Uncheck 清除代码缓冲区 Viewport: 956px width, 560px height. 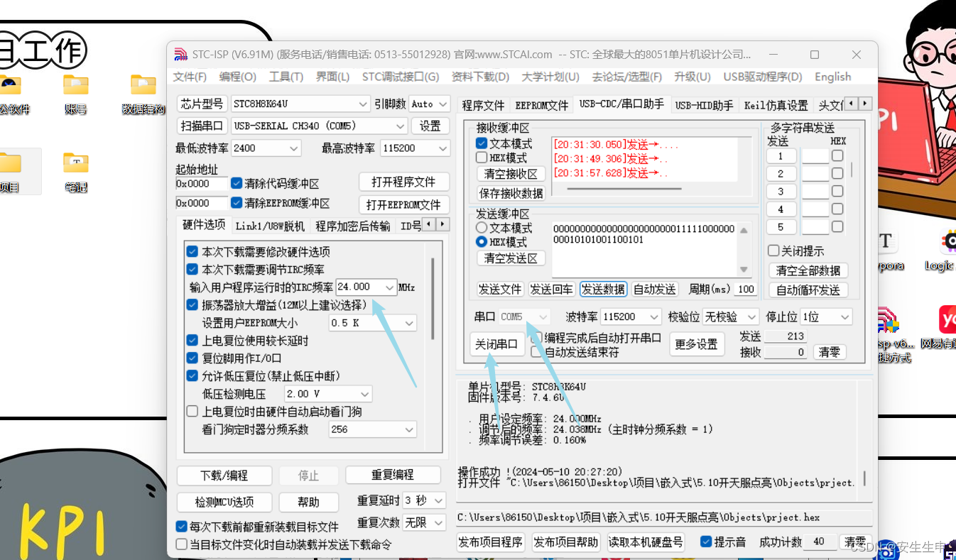point(237,183)
